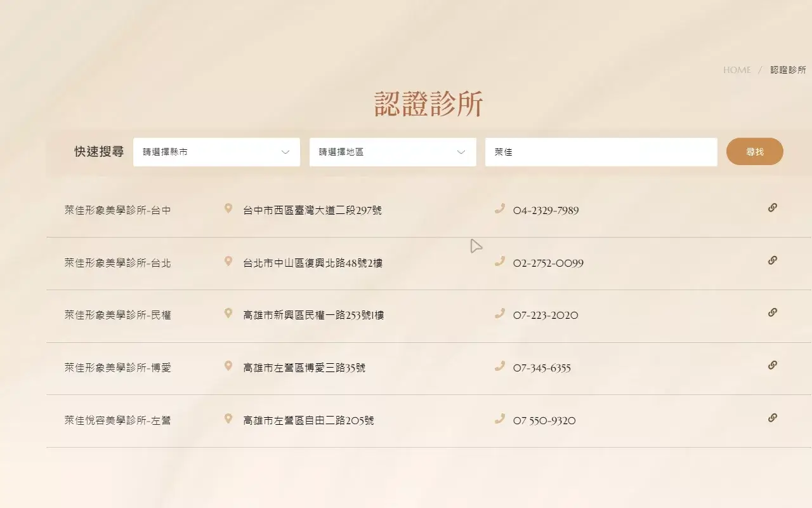Click phone icon beside 07 550-9320
The width and height of the screenshot is (812, 508).
pos(500,418)
